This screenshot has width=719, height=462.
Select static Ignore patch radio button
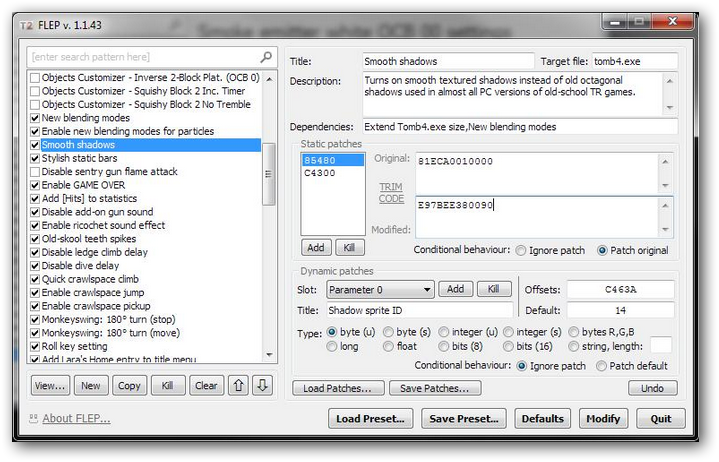[520, 251]
